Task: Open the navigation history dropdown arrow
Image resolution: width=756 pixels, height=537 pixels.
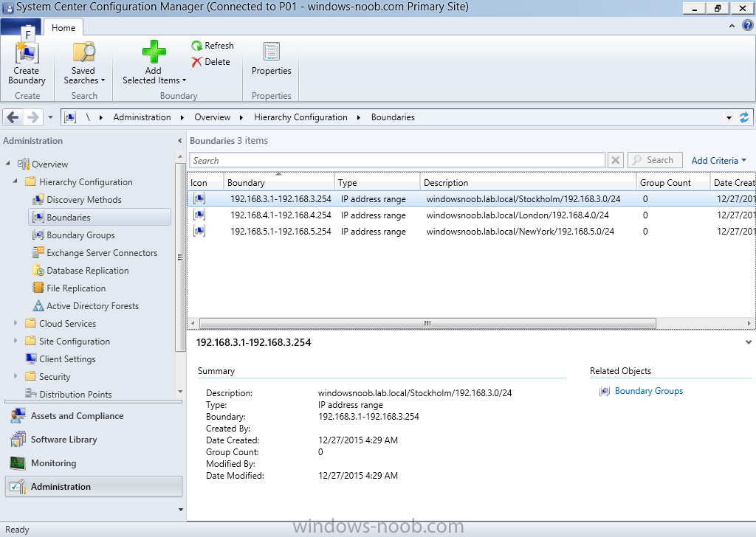Action: pos(51,117)
